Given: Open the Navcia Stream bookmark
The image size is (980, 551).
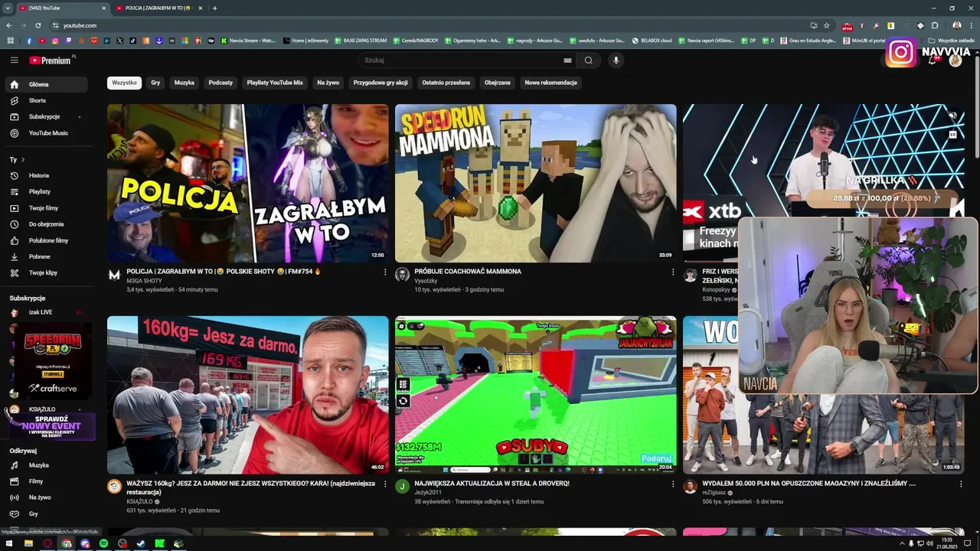Looking at the screenshot, I should click(x=248, y=41).
